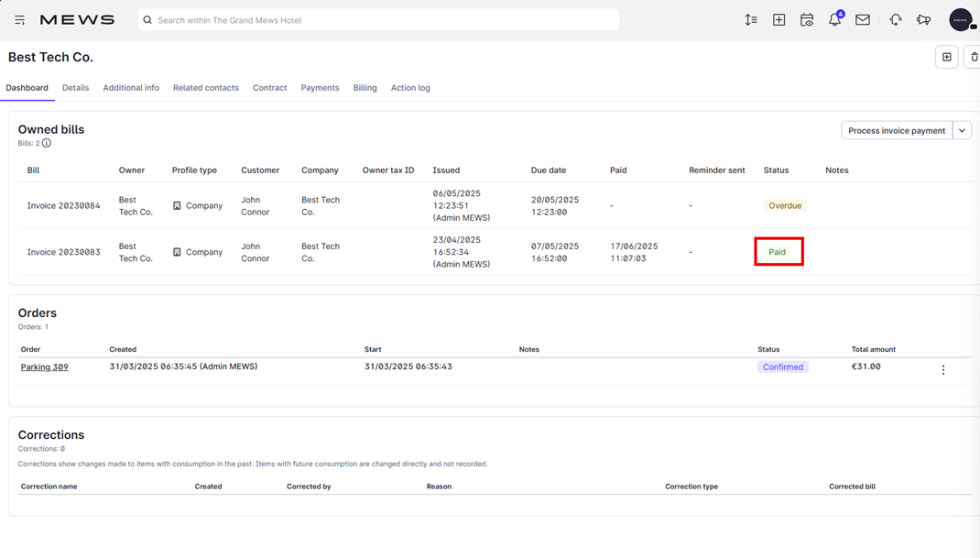Click the trash delete icon
Image resolution: width=980 pixels, height=558 pixels.
[973, 57]
